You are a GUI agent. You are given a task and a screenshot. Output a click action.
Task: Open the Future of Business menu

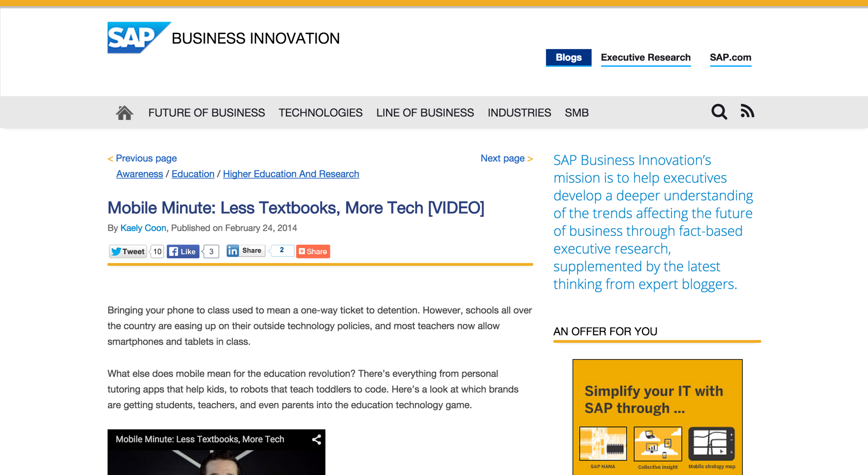(x=207, y=113)
